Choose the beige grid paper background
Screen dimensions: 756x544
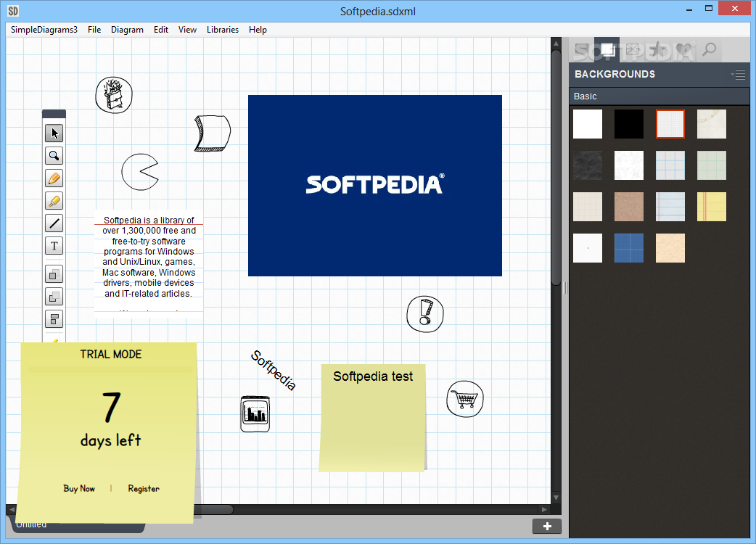[x=587, y=207]
